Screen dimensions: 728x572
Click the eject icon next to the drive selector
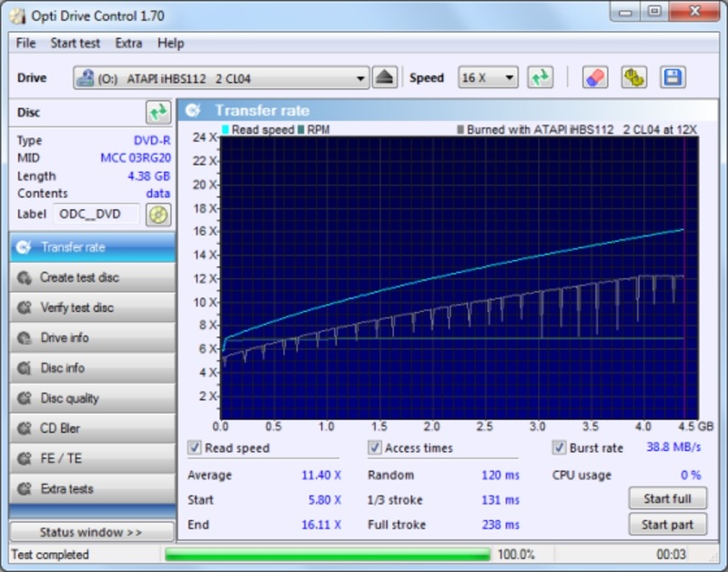[388, 77]
